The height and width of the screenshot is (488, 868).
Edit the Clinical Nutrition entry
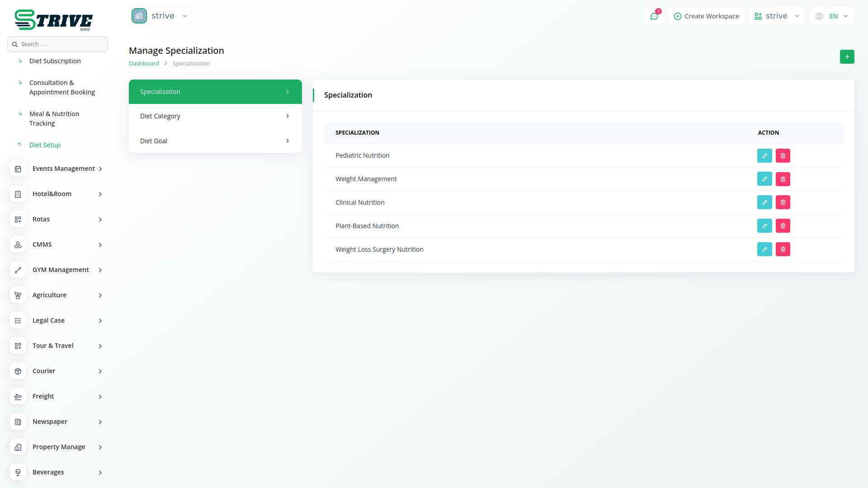click(x=764, y=202)
